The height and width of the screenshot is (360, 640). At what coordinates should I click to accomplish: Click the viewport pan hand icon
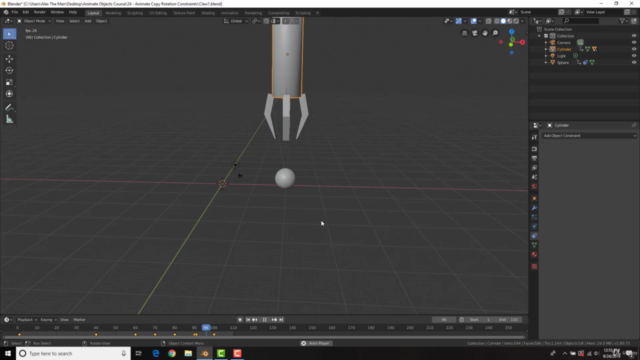[485, 33]
